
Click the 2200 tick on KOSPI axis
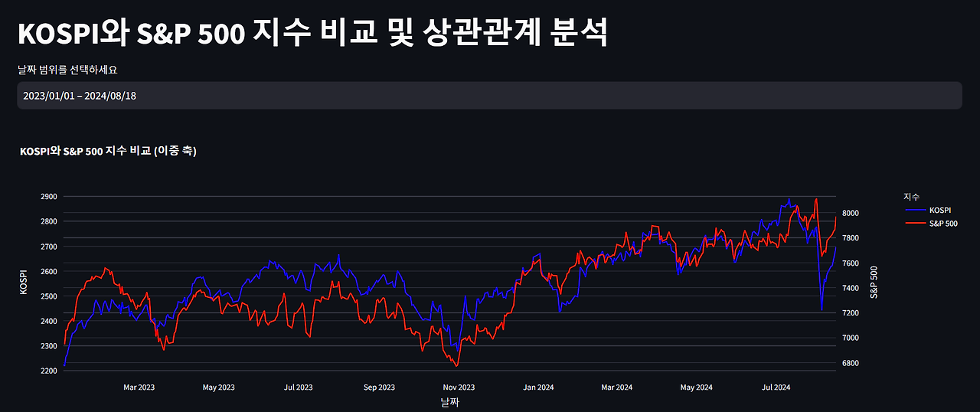tap(47, 371)
